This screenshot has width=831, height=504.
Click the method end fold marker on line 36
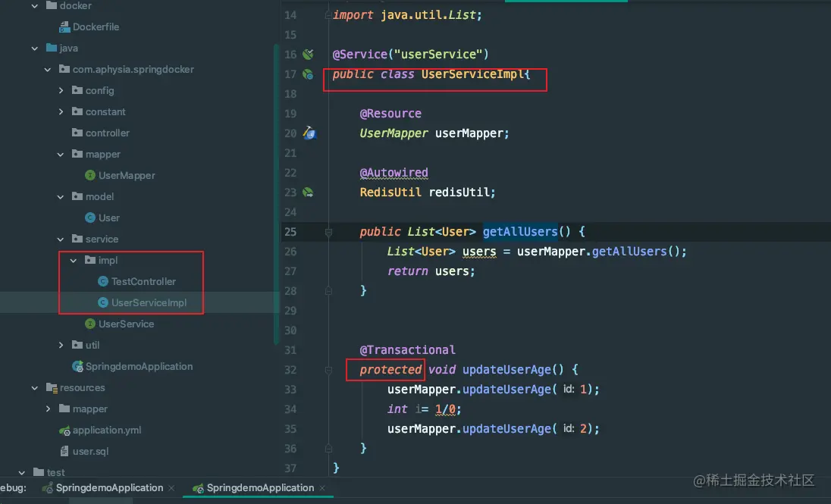click(328, 449)
